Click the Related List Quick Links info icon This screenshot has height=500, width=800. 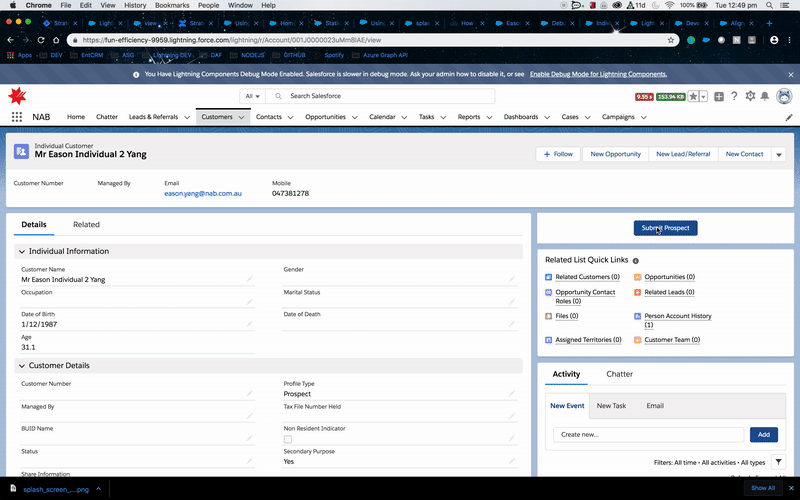pyautogui.click(x=636, y=261)
